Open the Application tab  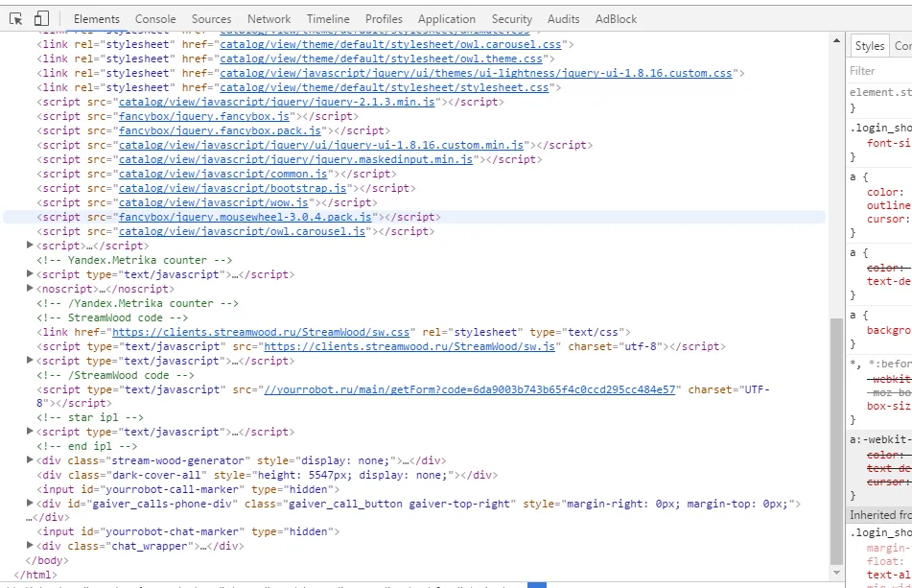point(446,19)
